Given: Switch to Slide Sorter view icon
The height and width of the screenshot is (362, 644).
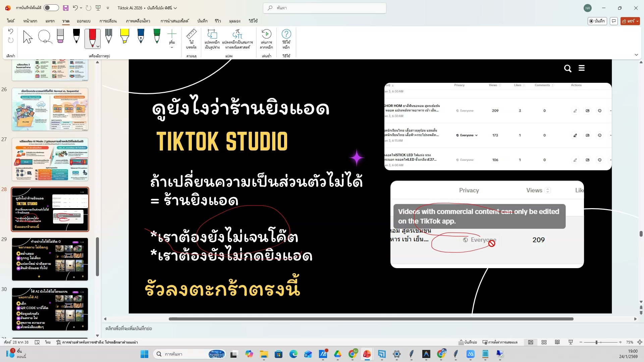Looking at the screenshot, I should pyautogui.click(x=544, y=342).
